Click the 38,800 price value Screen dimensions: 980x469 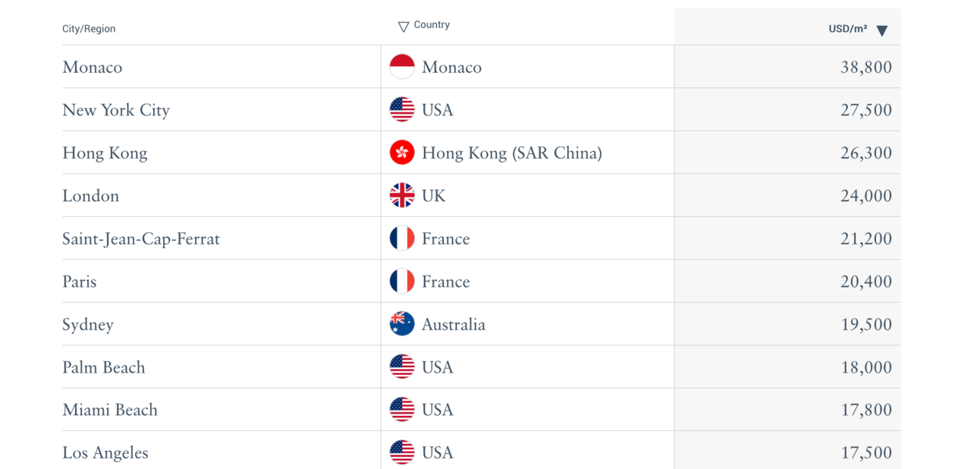coord(866,68)
